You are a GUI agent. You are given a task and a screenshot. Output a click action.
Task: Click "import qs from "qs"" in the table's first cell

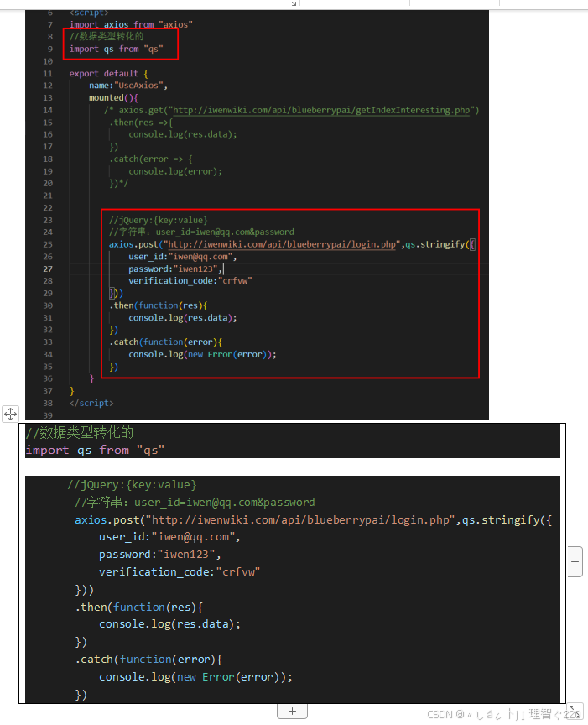coord(95,450)
